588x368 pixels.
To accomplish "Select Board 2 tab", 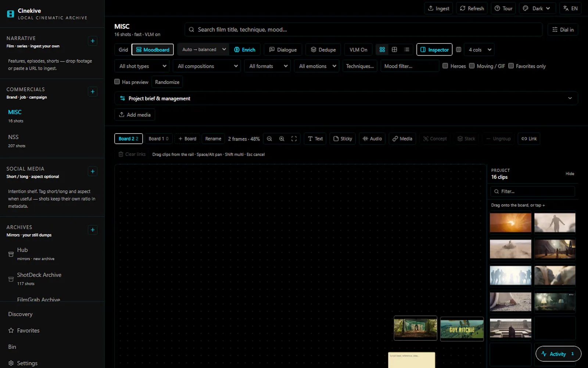I will point(128,139).
